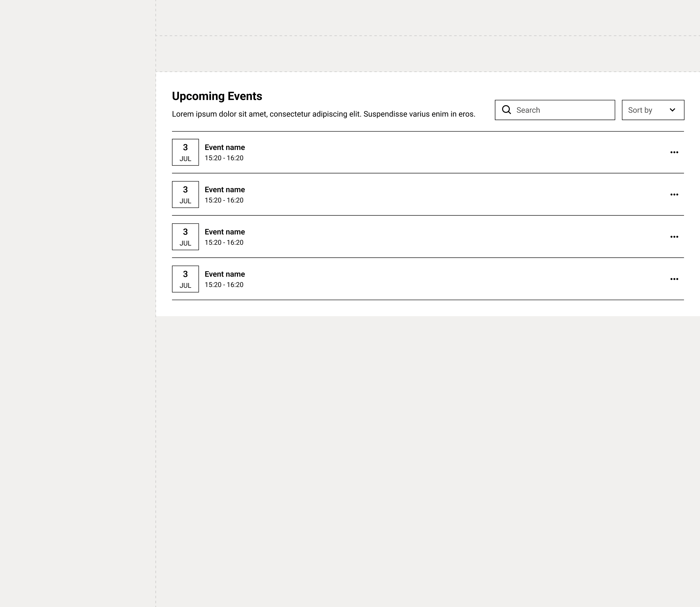
Task: Open the Sort by dropdown
Action: 653,110
